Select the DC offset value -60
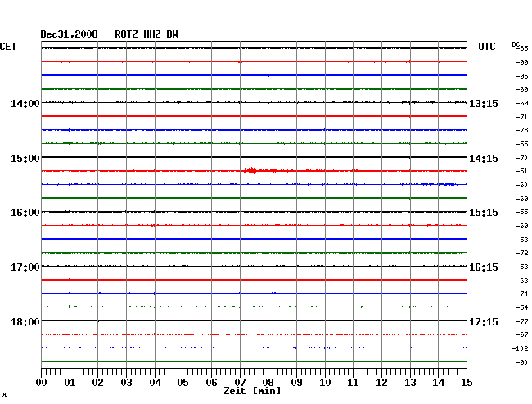The width and height of the screenshot is (532, 404). click(522, 185)
